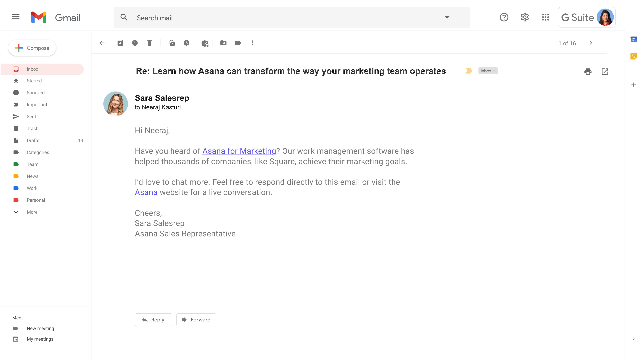Toggle the yellow importance marker
Screen dimensions: 644x362
469,71
